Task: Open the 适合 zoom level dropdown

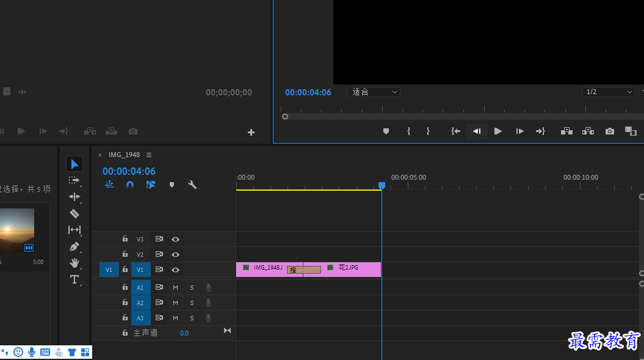Action: tap(374, 92)
